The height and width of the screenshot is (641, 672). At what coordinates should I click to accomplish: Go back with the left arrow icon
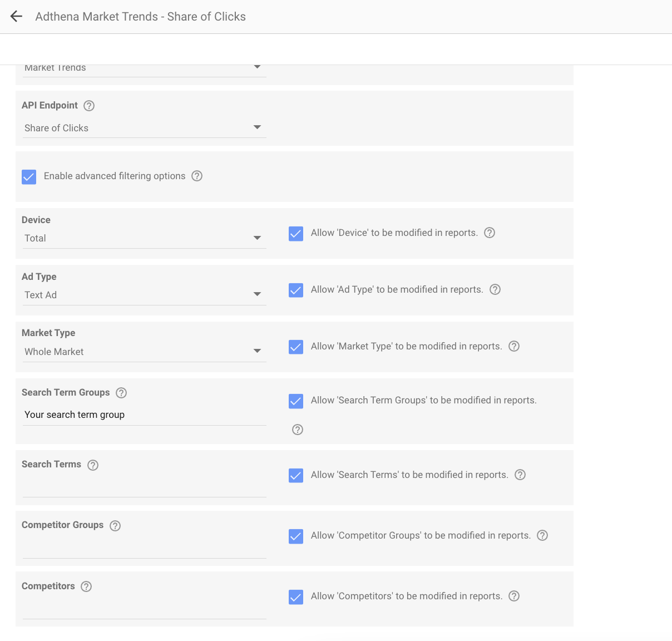pos(16,16)
